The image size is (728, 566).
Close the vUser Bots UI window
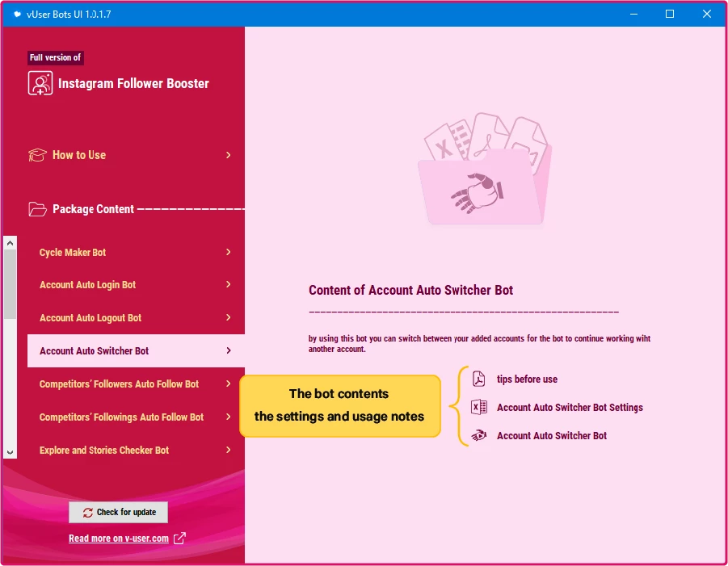point(707,14)
